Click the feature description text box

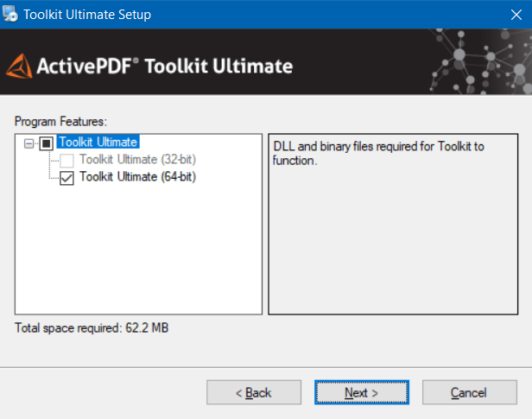(393, 224)
